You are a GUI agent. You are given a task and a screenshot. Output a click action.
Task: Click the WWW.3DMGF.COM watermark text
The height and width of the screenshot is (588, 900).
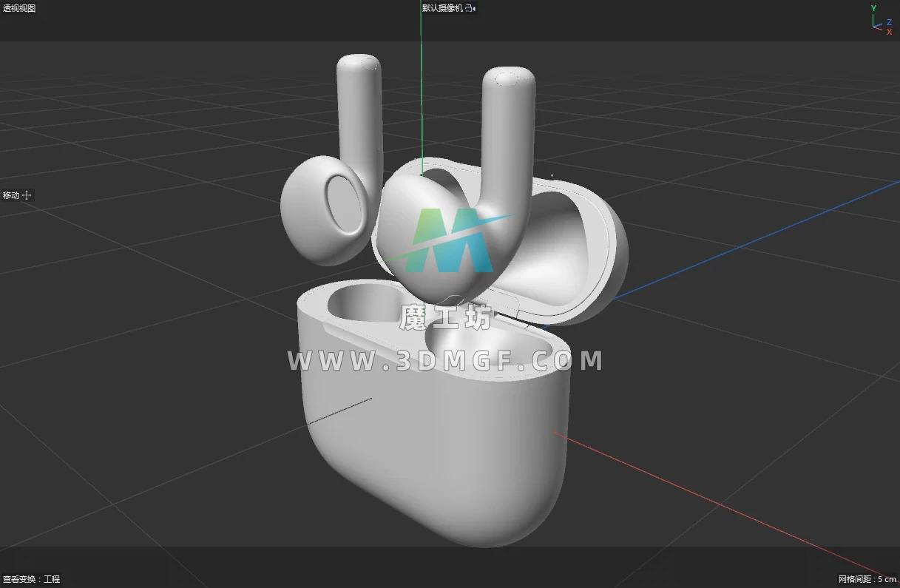[445, 361]
